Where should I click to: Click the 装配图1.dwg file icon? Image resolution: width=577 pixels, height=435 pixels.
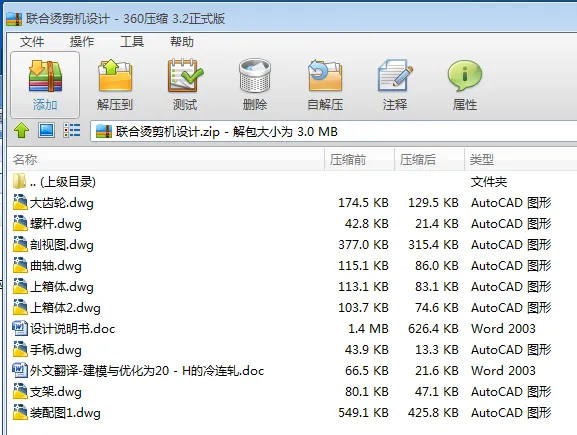(x=20, y=412)
